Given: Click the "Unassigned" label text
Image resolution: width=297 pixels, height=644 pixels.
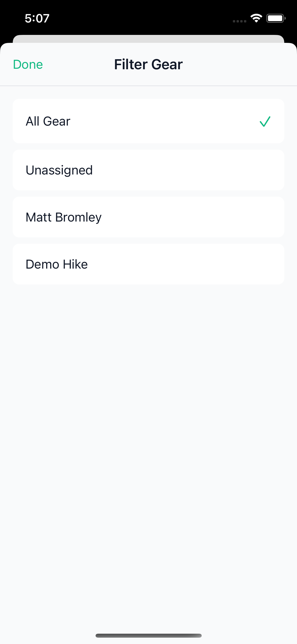Looking at the screenshot, I should click(x=59, y=170).
